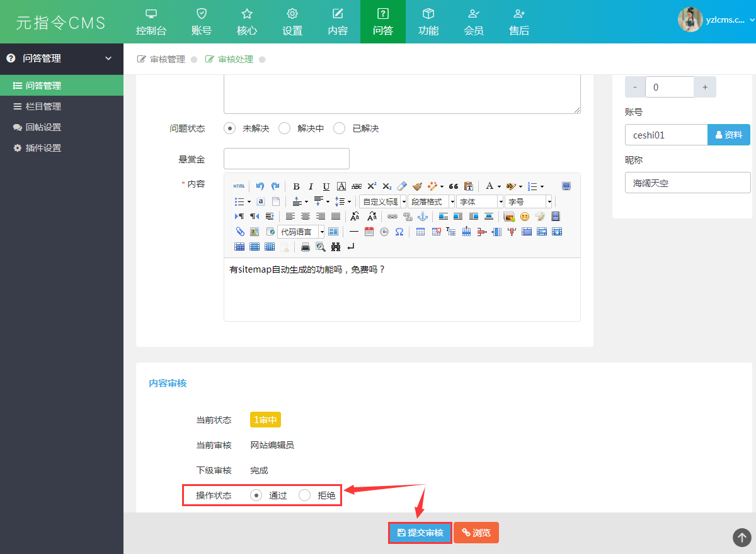The image size is (756, 554).
Task: Open 代码语言 dropdown
Action: click(301, 231)
